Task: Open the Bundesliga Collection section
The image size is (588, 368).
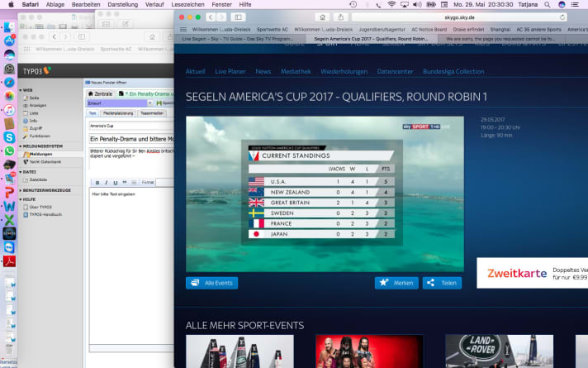Action: [453, 71]
